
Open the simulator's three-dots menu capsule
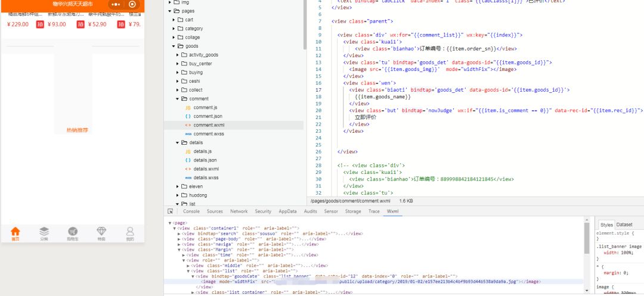[116, 4]
